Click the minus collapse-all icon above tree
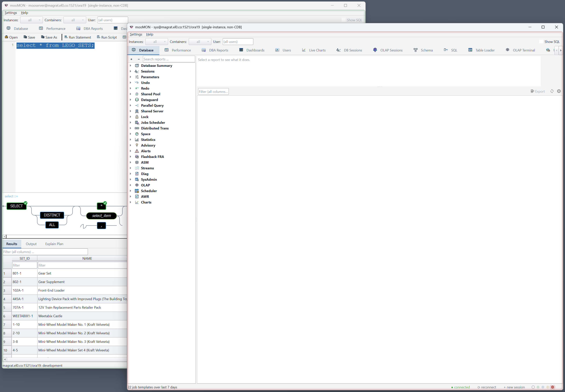Screen dimensions: 565x392 click(x=139, y=59)
